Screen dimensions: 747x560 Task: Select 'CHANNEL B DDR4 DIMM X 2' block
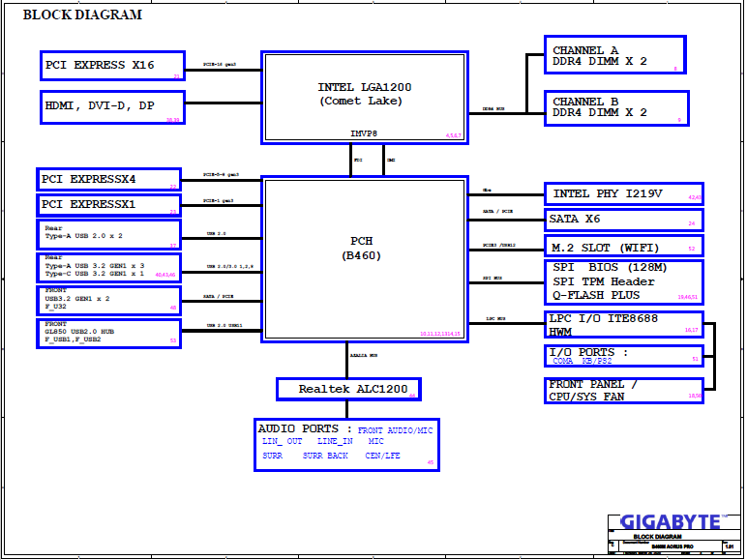pos(616,108)
